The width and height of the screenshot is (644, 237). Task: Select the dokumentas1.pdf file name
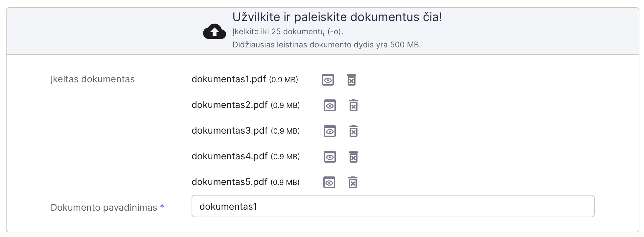pos(229,79)
